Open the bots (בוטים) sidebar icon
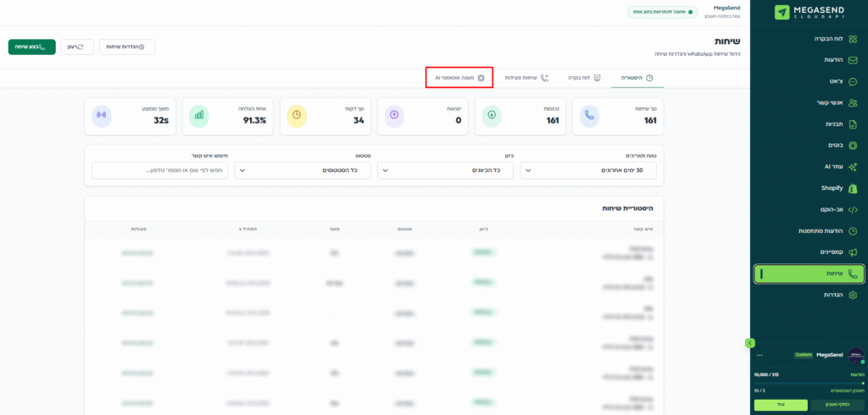The image size is (868, 415). [853, 146]
